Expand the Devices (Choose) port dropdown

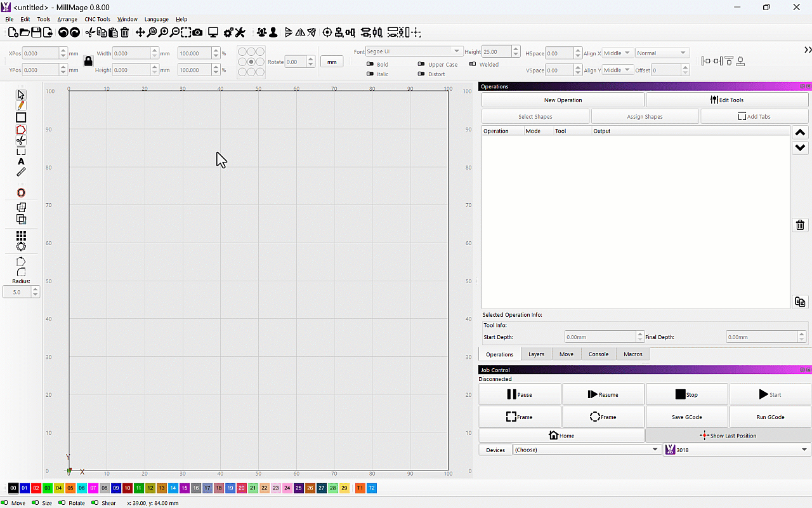coord(586,450)
